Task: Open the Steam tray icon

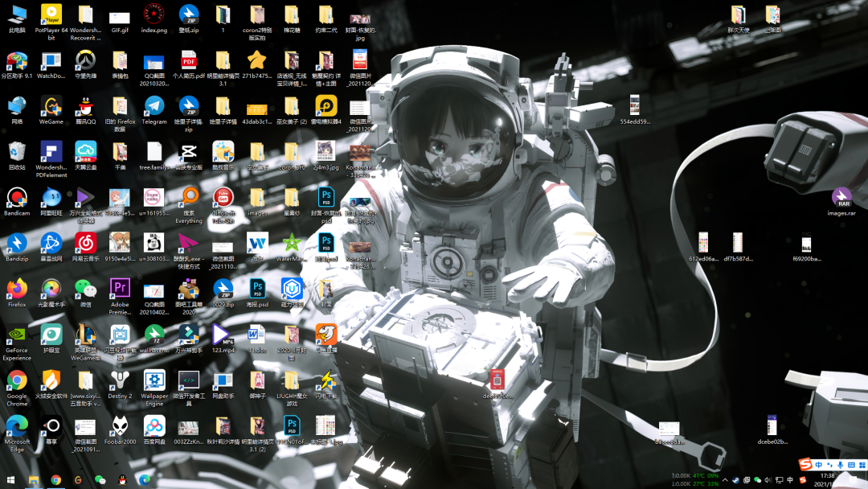Action: click(735, 479)
